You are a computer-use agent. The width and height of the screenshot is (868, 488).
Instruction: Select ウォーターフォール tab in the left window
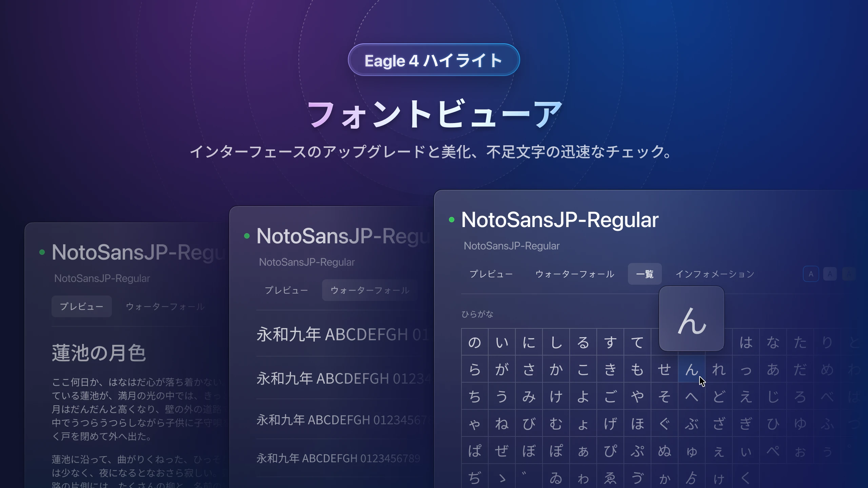click(x=165, y=306)
